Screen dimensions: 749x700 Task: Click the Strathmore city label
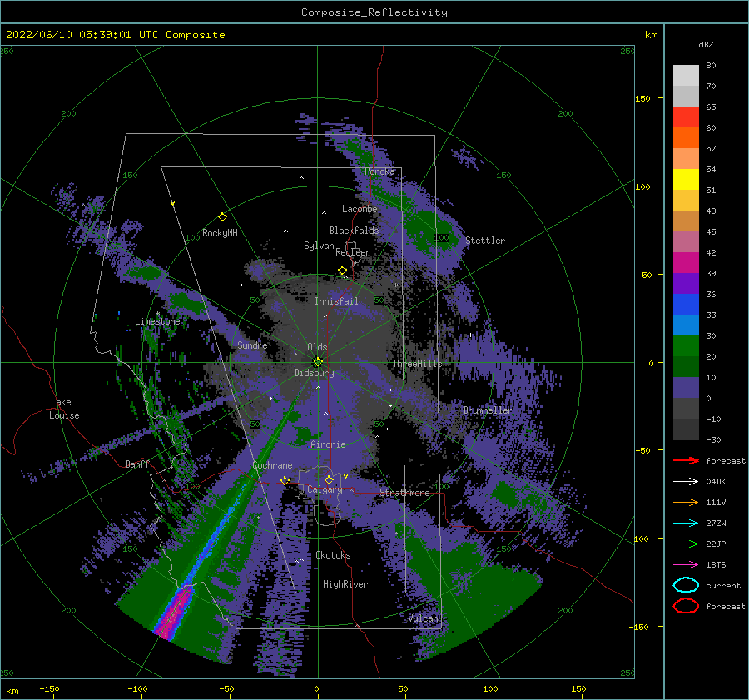pos(404,493)
